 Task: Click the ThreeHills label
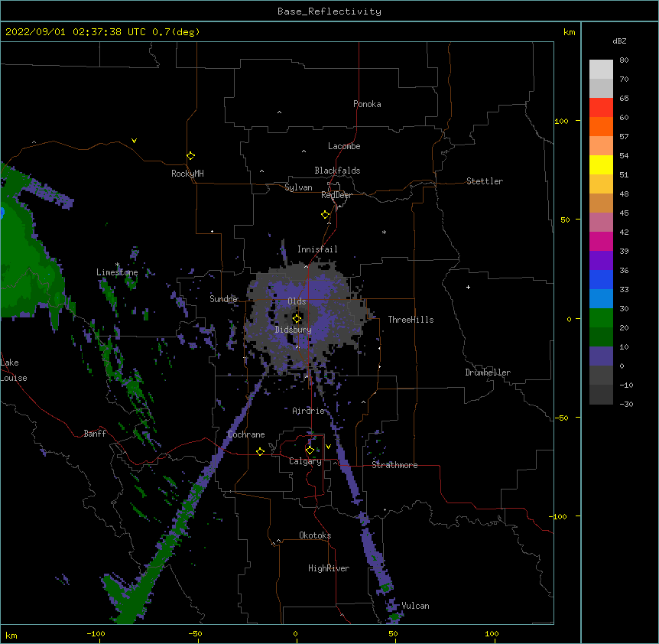pos(411,320)
